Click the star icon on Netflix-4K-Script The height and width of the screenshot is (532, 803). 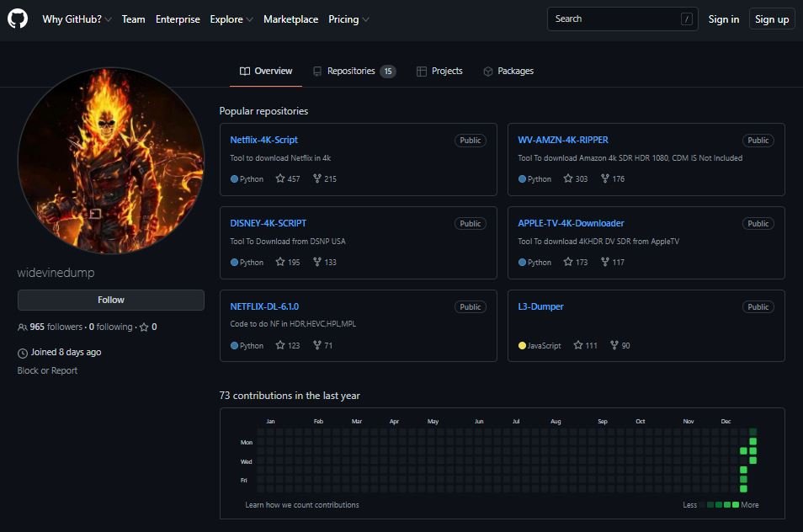coord(280,178)
